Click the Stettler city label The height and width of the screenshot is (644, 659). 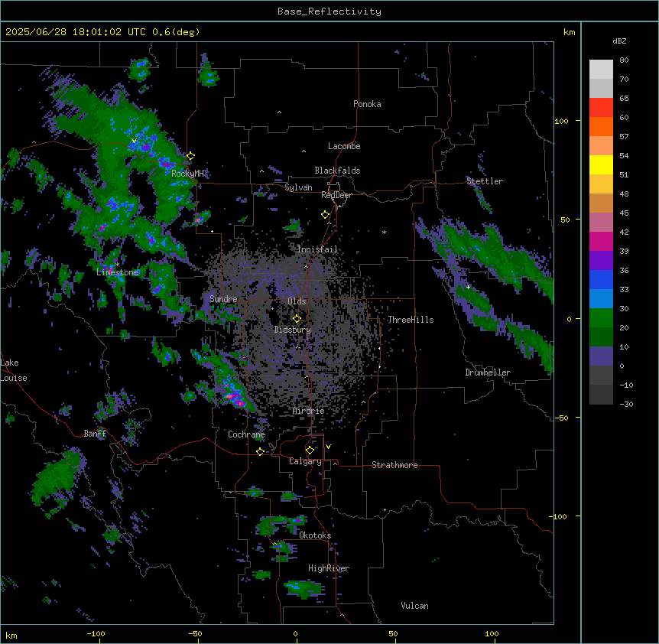(485, 181)
